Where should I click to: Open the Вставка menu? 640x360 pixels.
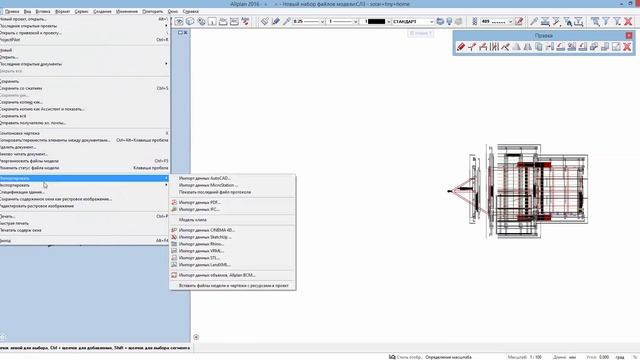click(43, 11)
